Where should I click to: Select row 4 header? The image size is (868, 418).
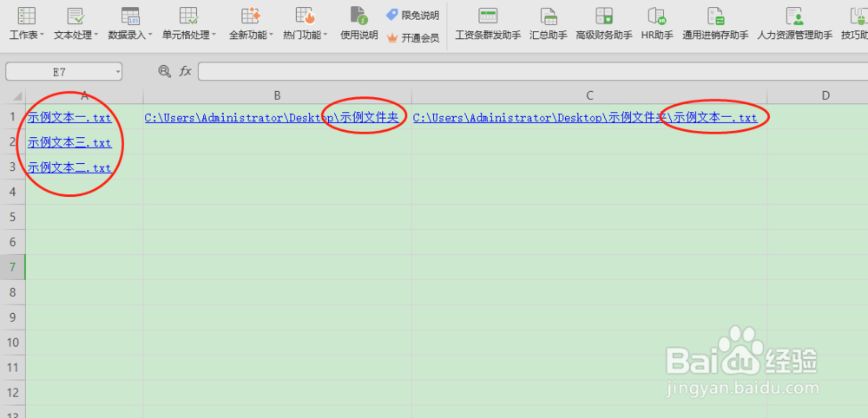(13, 192)
